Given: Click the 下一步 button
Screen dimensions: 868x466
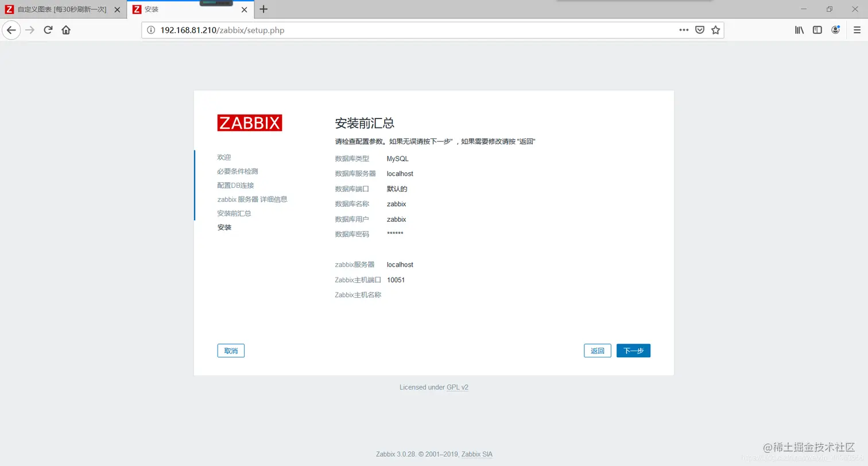Looking at the screenshot, I should tap(633, 351).
